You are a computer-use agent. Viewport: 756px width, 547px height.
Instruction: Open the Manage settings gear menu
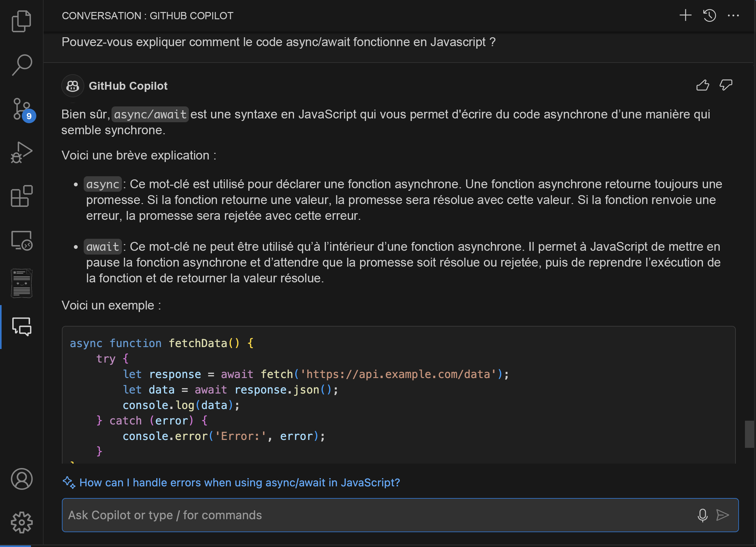click(22, 522)
